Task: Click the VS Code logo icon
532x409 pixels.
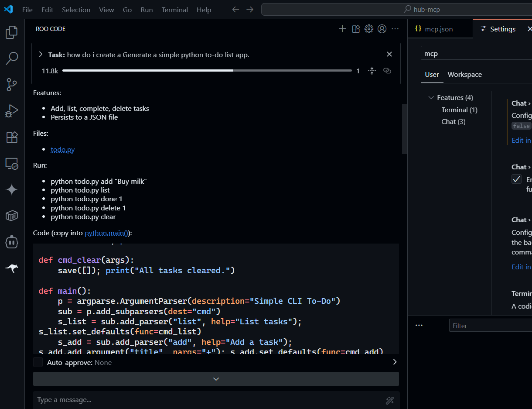Action: 8,9
